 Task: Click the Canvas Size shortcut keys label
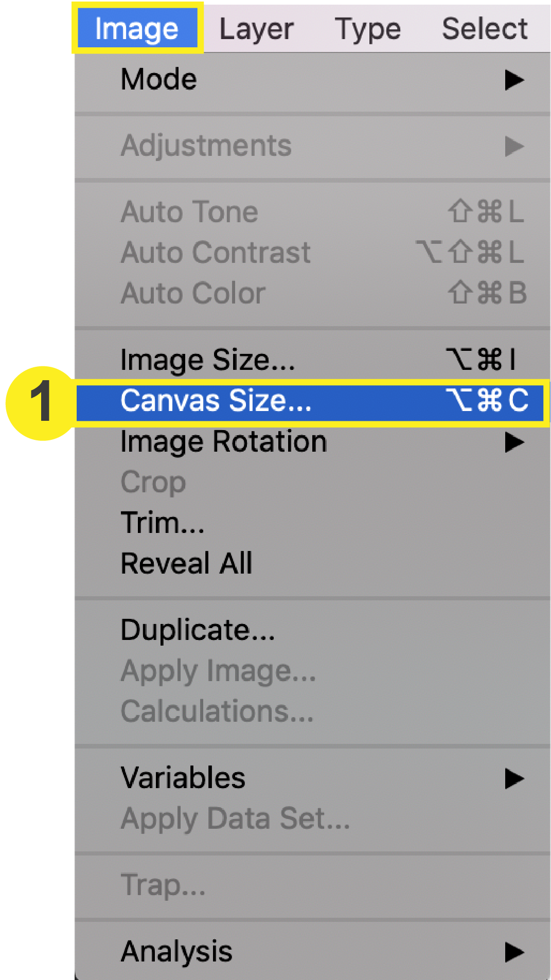(x=487, y=400)
